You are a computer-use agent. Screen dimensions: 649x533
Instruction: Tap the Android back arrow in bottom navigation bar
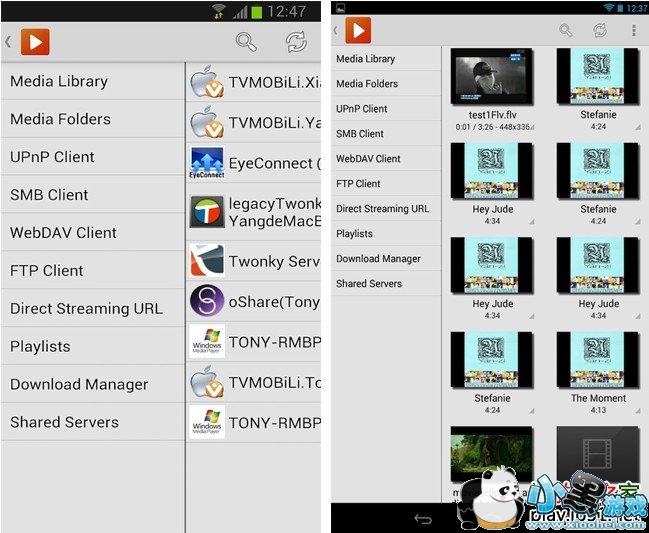click(423, 519)
